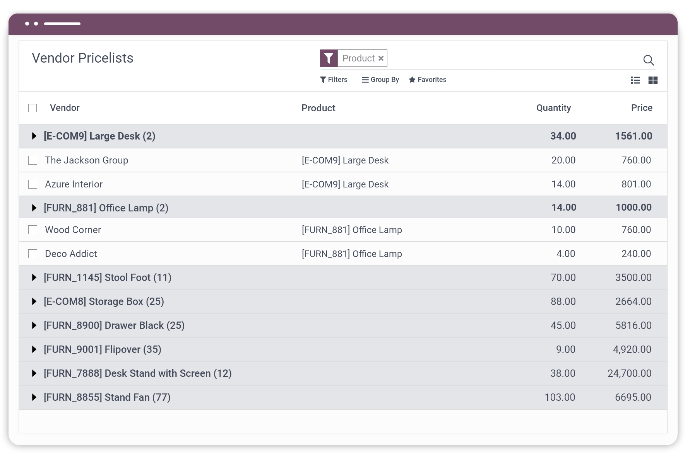
Task: Sort by the Price column header
Action: click(x=642, y=108)
